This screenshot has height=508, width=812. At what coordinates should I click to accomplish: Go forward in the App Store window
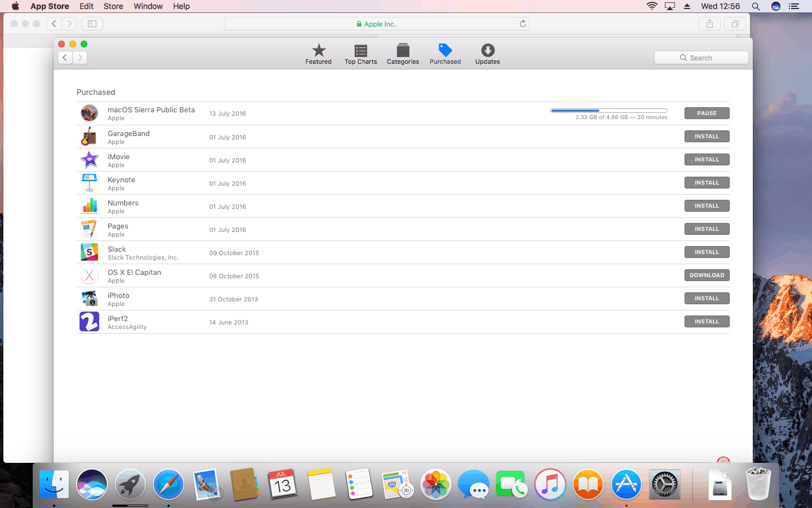pos(80,58)
